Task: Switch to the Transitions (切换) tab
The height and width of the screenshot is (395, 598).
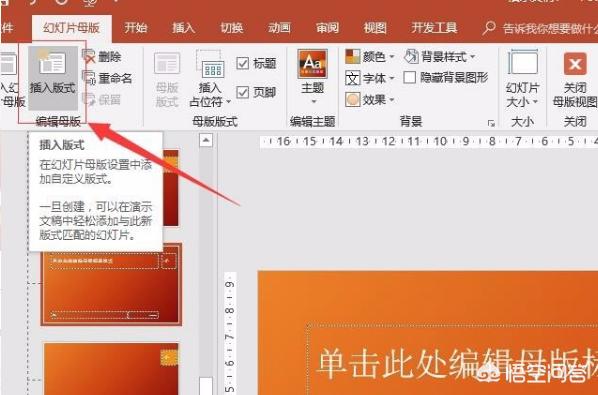Action: pyautogui.click(x=231, y=28)
